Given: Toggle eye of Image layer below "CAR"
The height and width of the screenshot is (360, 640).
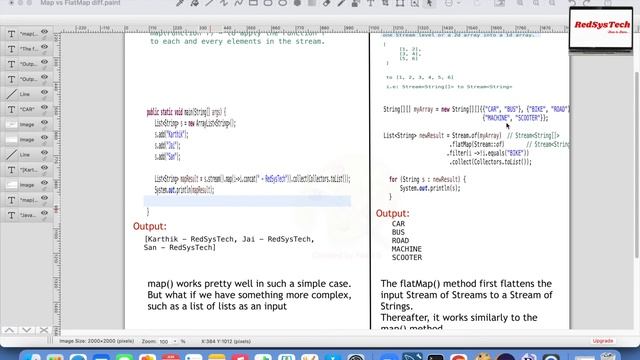Looking at the screenshot, I should pos(44,123).
